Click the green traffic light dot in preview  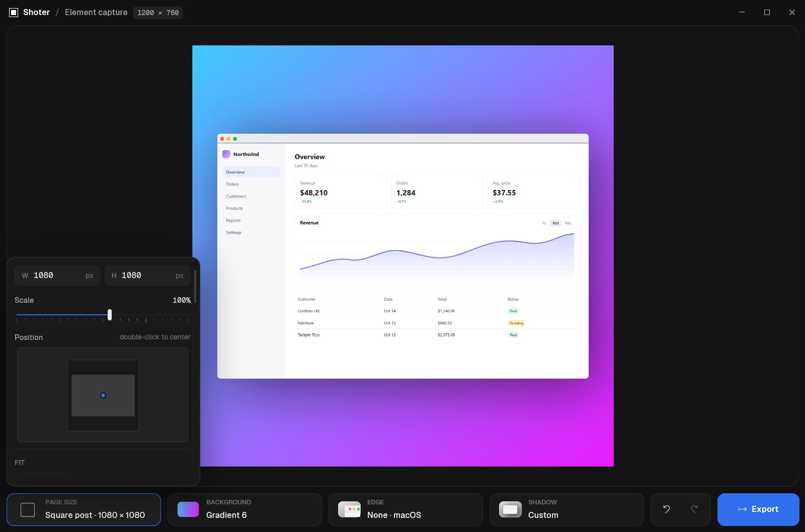click(x=235, y=139)
